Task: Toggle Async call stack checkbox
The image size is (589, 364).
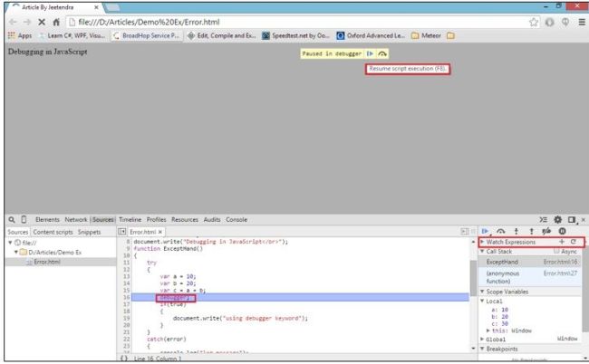Action: (556, 252)
